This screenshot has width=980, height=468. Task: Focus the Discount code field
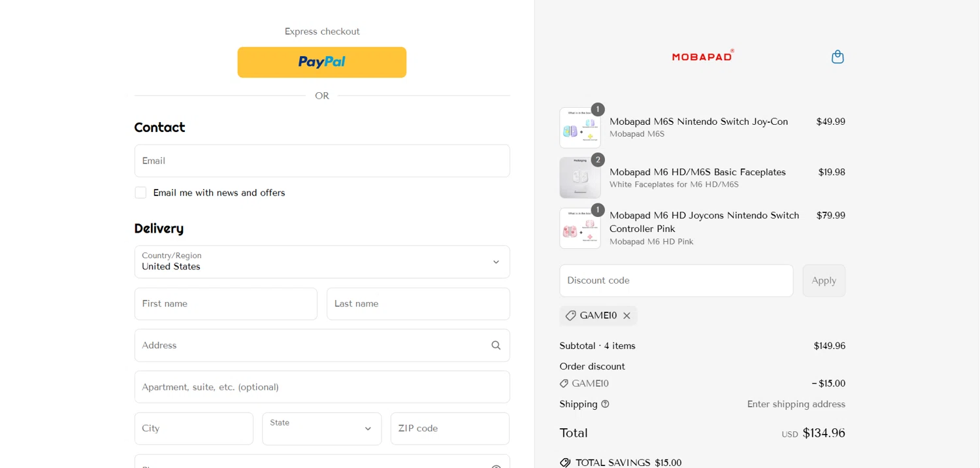pos(676,280)
